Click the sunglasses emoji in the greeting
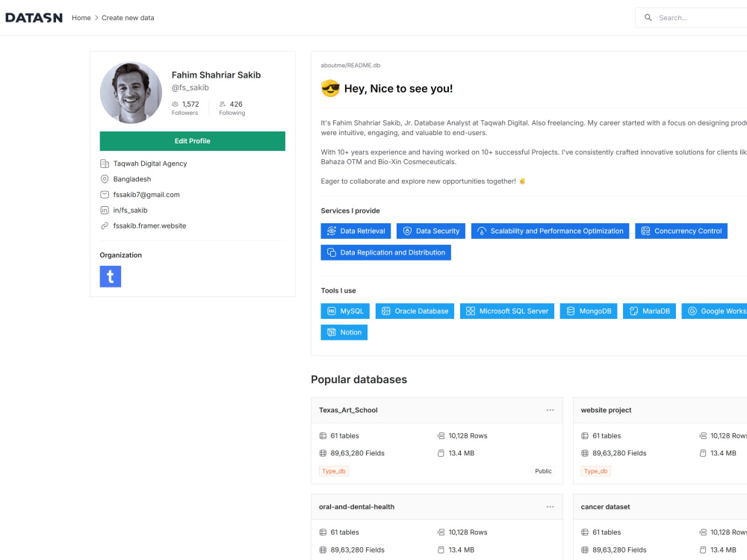Screen dimensions: 747x560 [x=330, y=89]
